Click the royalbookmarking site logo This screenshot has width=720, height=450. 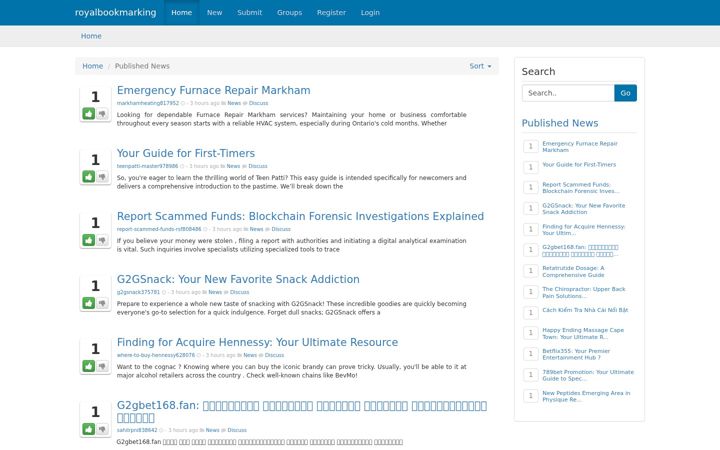pos(115,12)
